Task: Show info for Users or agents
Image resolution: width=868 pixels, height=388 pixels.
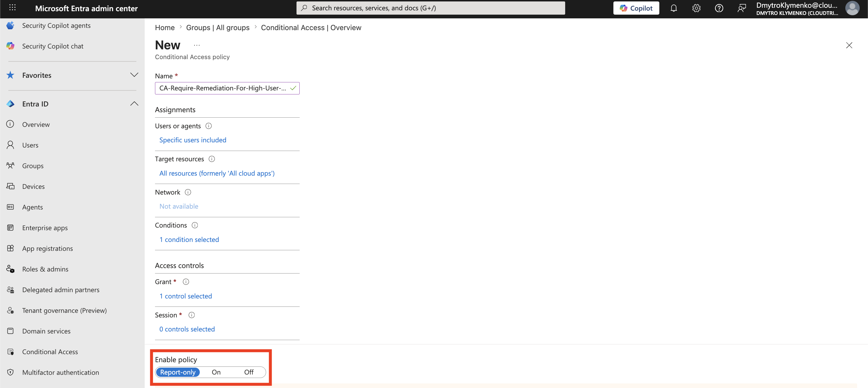Action: (209, 126)
